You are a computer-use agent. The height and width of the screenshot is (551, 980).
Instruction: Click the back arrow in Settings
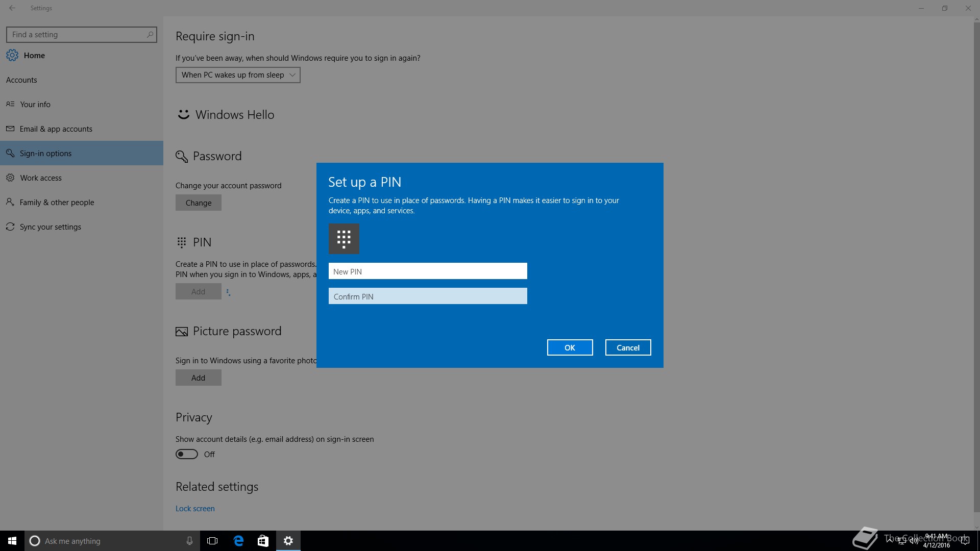[x=12, y=8]
